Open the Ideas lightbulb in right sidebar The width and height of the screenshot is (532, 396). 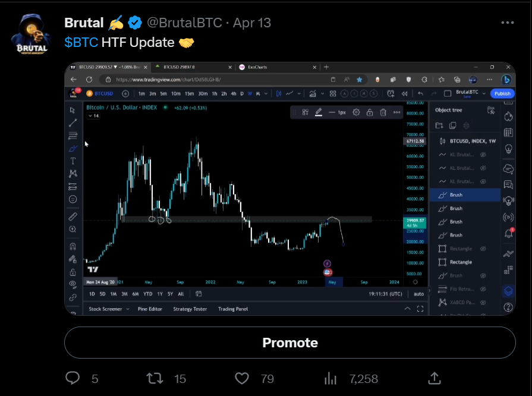click(x=508, y=148)
